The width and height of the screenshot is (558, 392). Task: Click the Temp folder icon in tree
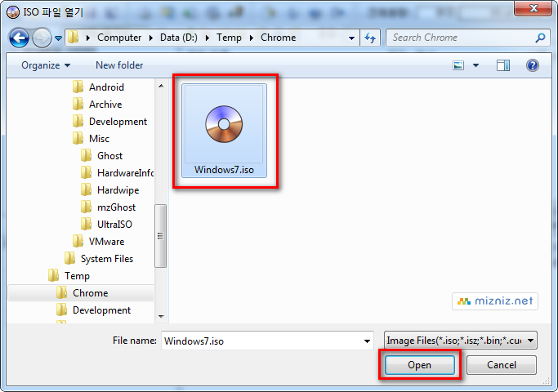(x=53, y=276)
